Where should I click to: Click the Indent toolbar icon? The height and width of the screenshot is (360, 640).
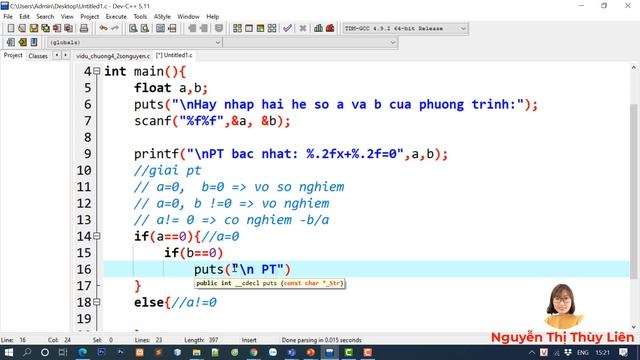(x=191, y=28)
